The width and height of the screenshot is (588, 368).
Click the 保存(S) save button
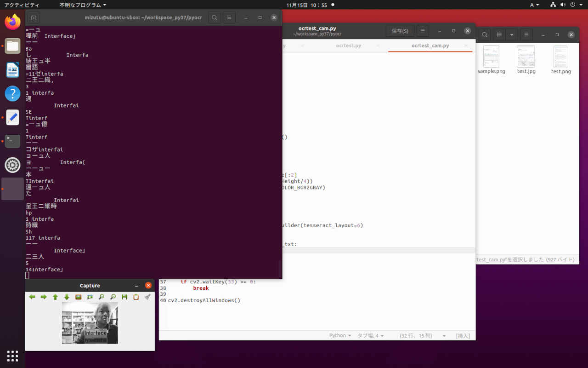(399, 31)
